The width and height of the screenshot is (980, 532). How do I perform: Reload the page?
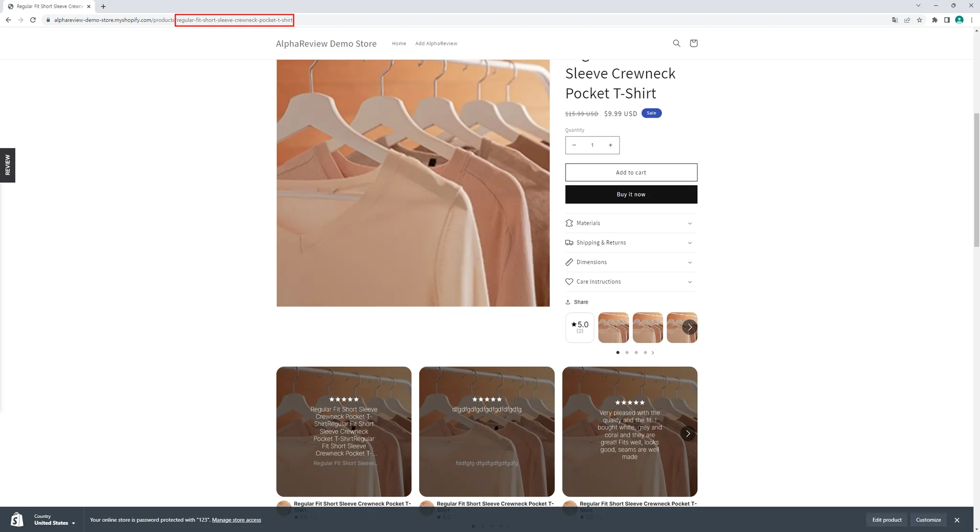coord(33,20)
